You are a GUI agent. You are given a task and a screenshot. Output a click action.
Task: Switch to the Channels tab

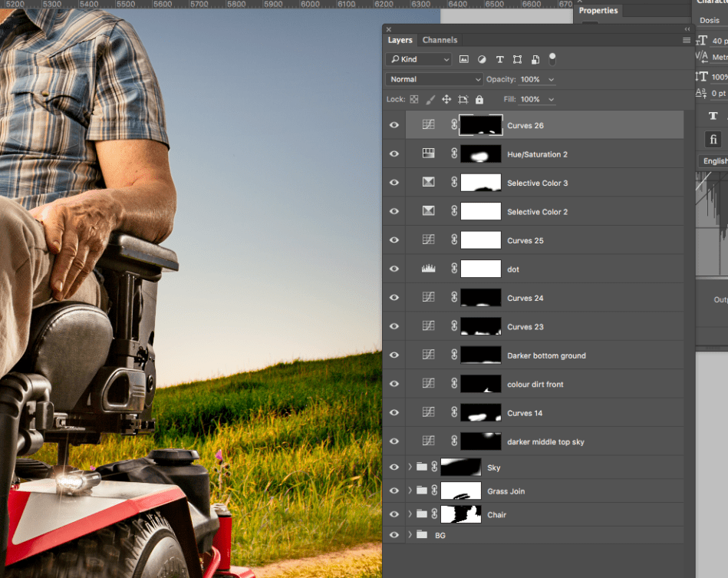(440, 40)
